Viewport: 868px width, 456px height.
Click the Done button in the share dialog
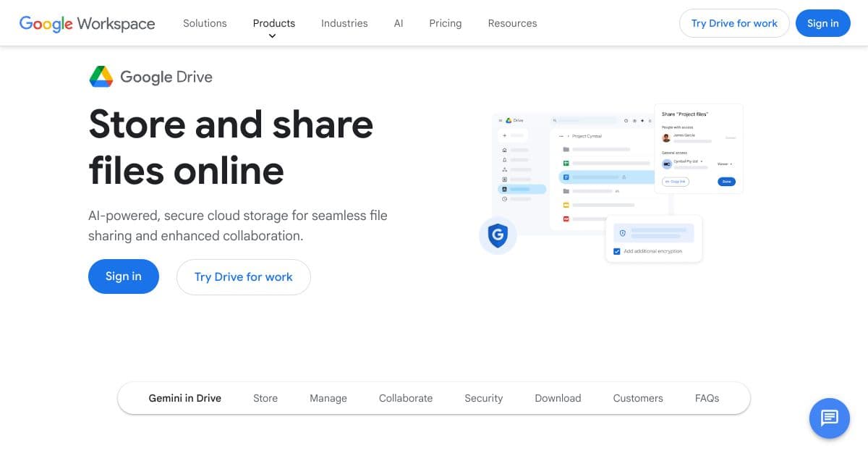point(726,182)
